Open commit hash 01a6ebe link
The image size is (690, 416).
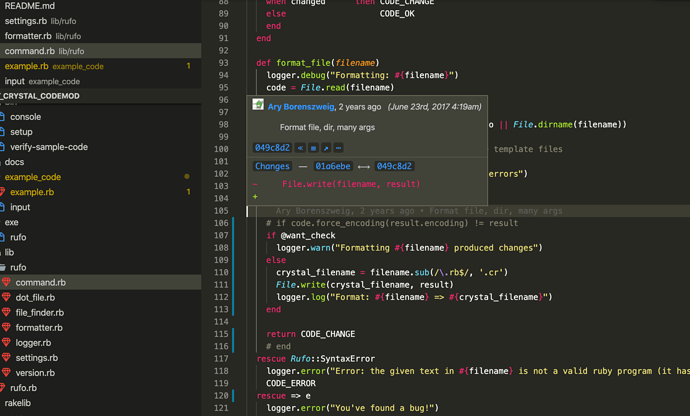tap(333, 166)
